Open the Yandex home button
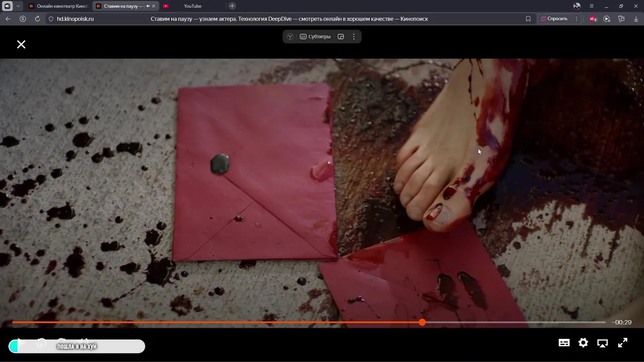 coord(23,19)
